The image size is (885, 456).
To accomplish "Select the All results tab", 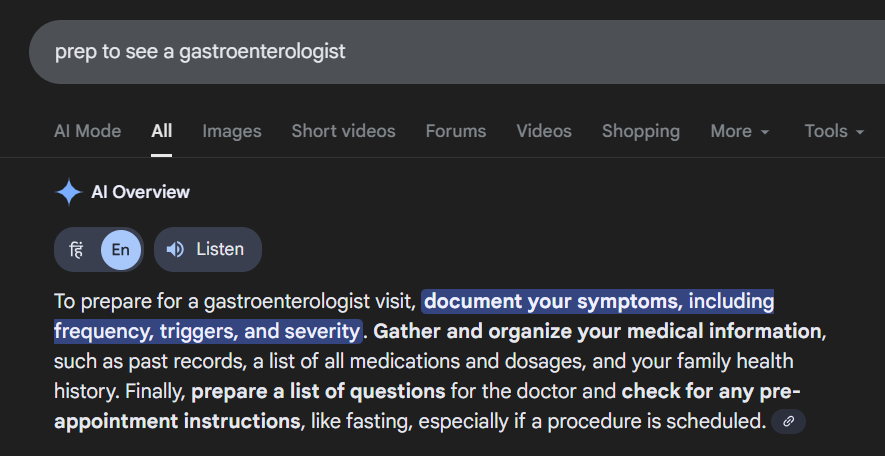I will [162, 131].
